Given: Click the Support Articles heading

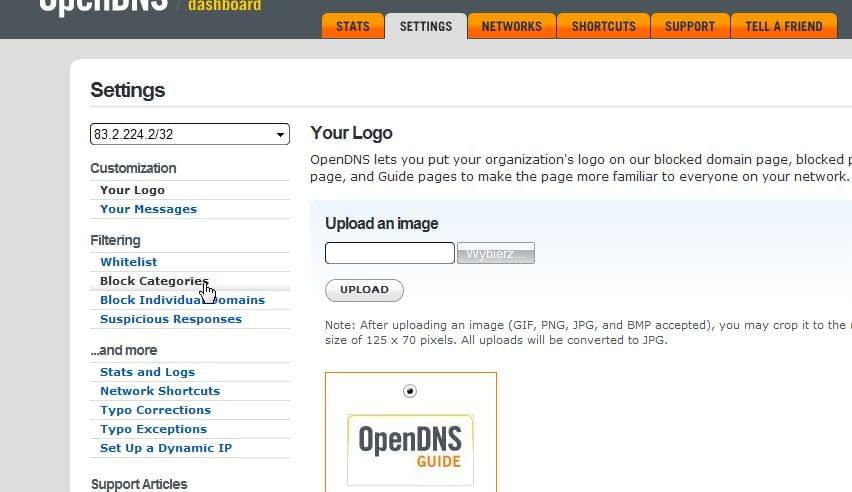Looking at the screenshot, I should pyautogui.click(x=139, y=484).
